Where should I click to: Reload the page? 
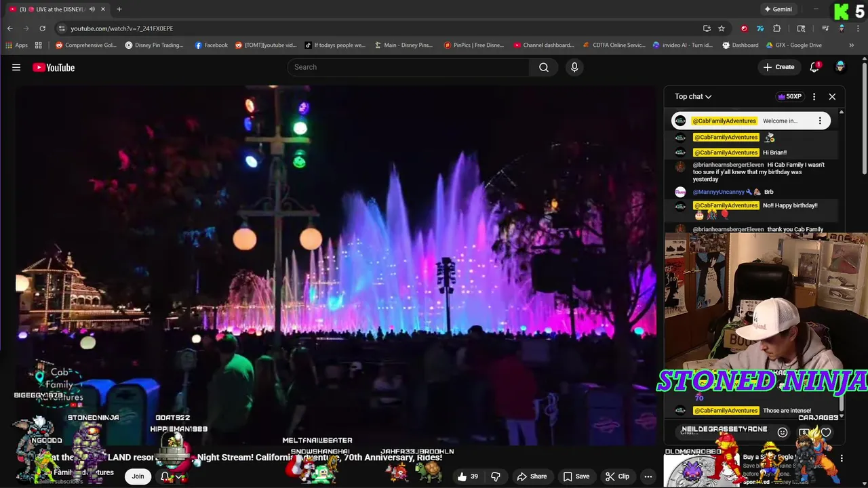pos(42,28)
